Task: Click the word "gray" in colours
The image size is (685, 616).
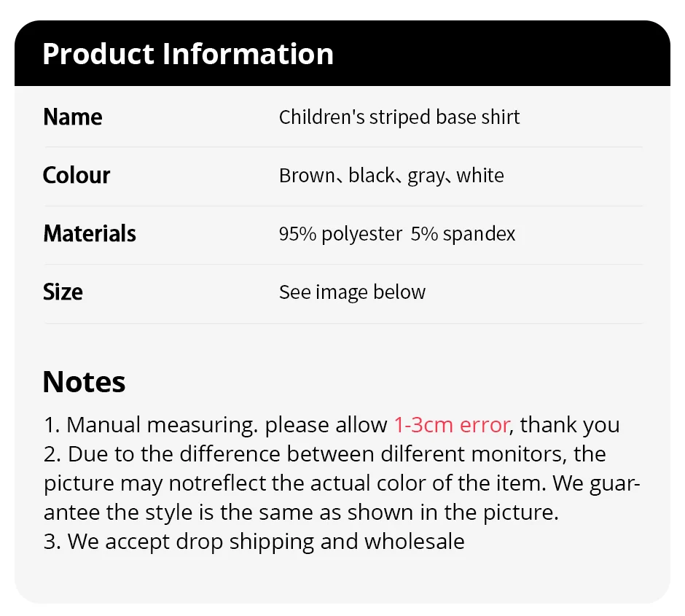Action: coord(426,176)
